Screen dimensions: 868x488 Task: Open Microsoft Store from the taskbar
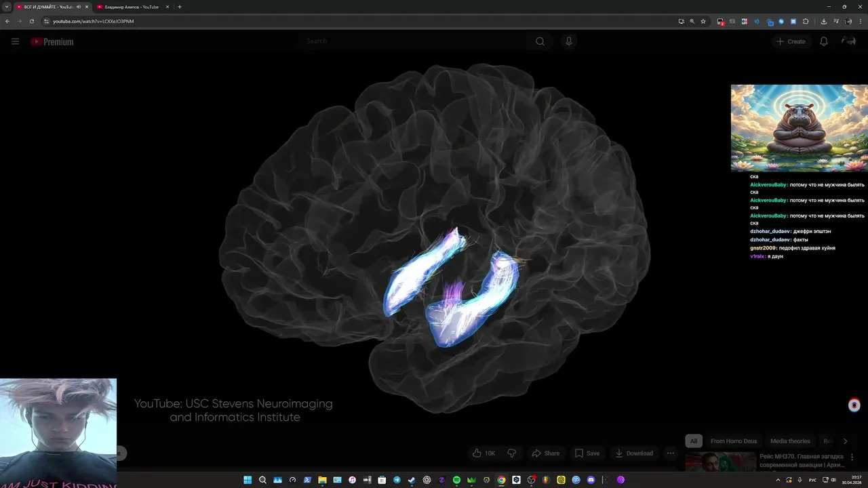(x=382, y=480)
